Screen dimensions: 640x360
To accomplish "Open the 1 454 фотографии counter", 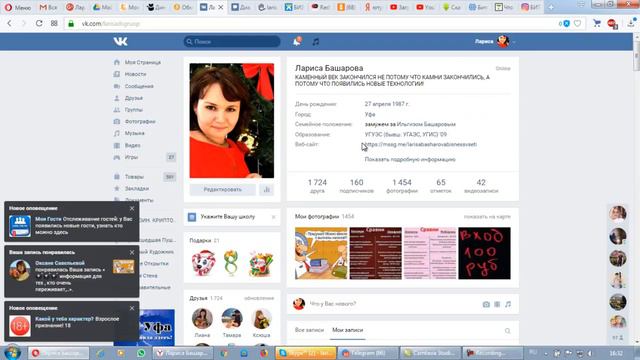I will click(x=402, y=186).
